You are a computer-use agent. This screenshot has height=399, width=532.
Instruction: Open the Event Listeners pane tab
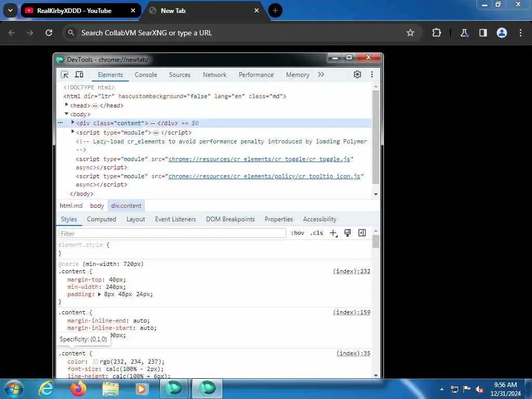click(176, 219)
